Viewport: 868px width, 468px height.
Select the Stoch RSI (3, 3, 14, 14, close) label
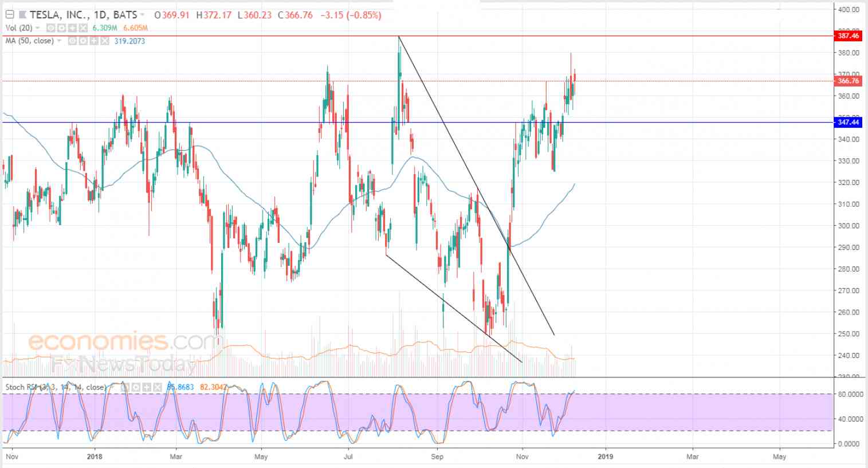[56, 387]
